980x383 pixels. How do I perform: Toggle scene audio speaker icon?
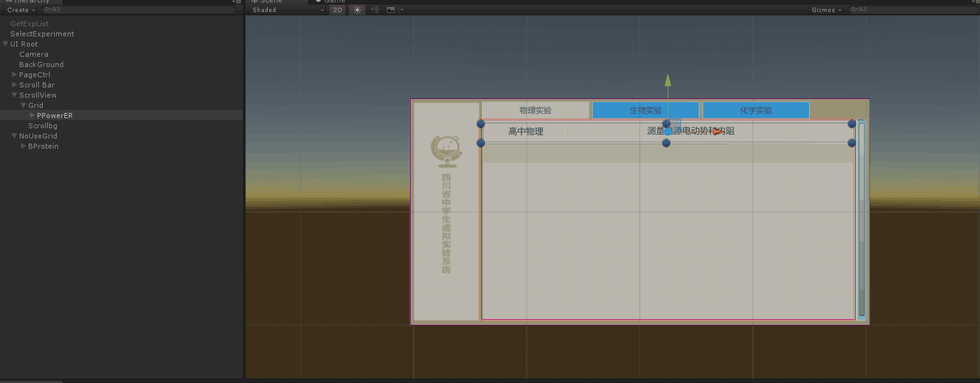coord(374,10)
